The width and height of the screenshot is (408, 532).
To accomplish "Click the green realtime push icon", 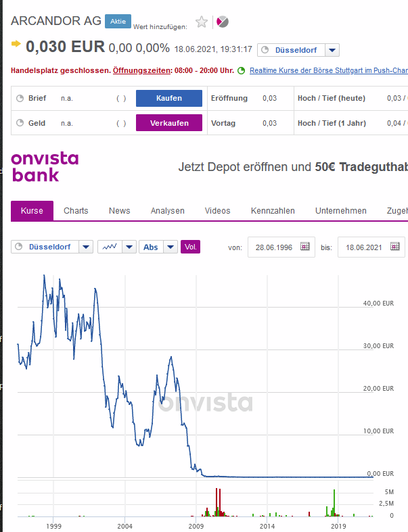I will pos(241,70).
